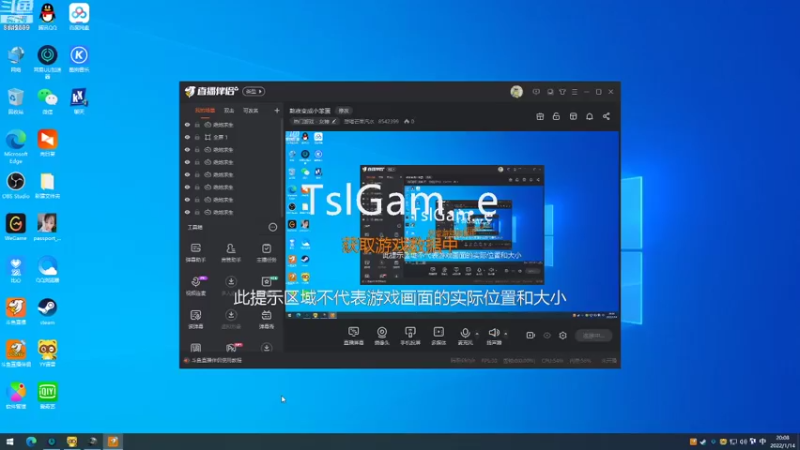
Task: Expand the microphone options arrow
Action: pyautogui.click(x=477, y=334)
